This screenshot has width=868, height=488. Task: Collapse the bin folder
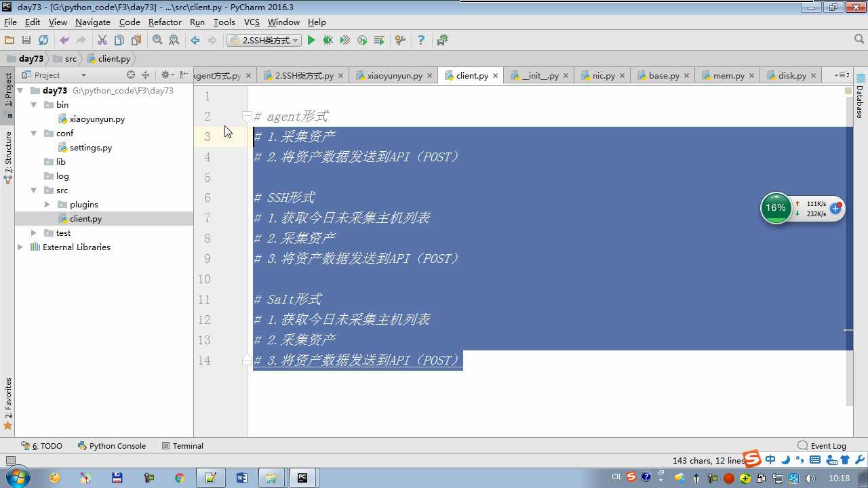(33, 104)
